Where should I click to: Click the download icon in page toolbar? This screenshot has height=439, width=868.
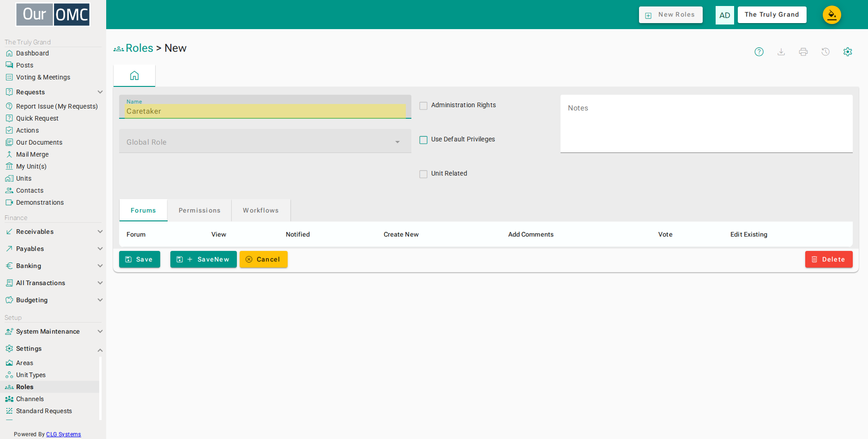(781, 52)
